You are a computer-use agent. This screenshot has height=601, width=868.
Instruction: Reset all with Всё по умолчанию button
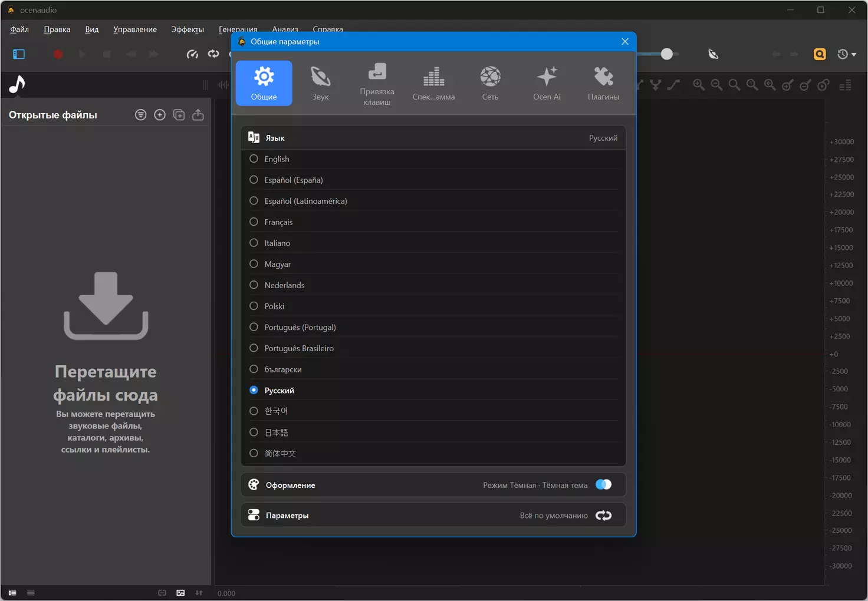[603, 516]
